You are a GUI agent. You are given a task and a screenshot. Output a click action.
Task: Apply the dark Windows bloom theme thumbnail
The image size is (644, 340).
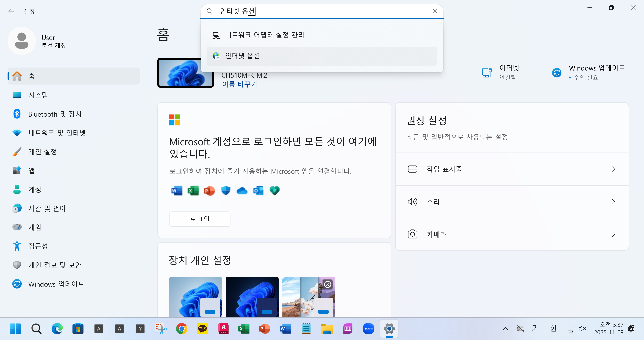point(252,297)
